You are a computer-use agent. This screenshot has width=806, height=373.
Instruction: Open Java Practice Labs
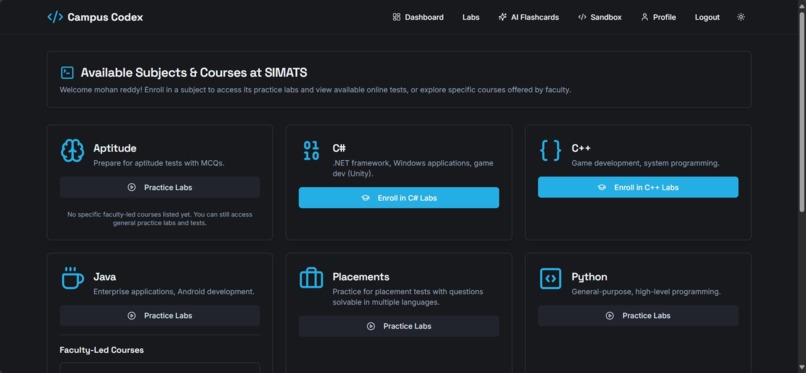point(160,316)
